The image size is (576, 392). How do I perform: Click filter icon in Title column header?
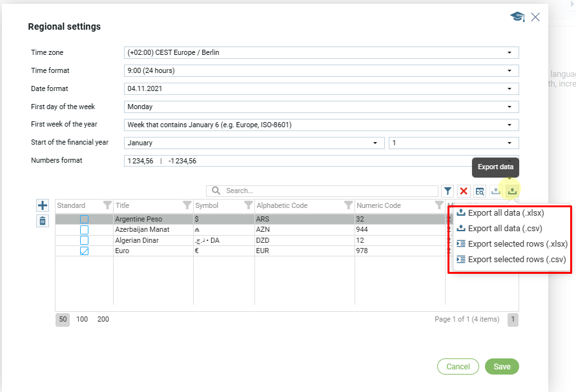(187, 206)
